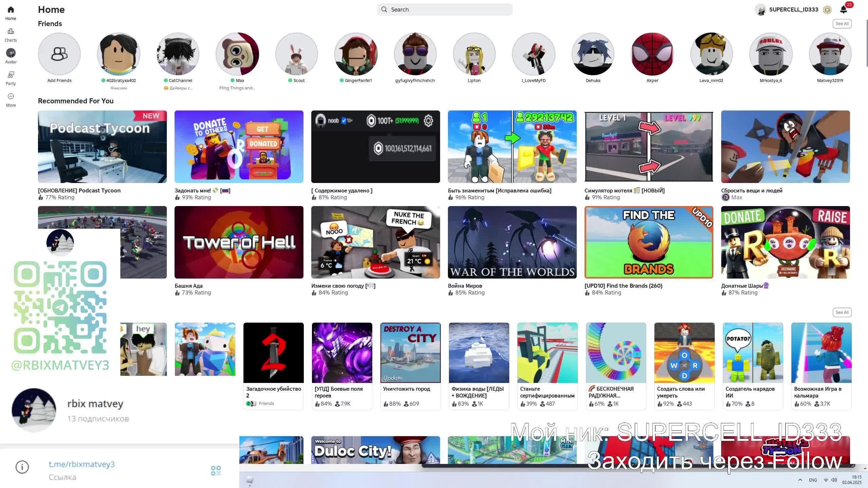Screen dimensions: 868x488
Task: Click the volume icon in system tray
Action: [834, 480]
